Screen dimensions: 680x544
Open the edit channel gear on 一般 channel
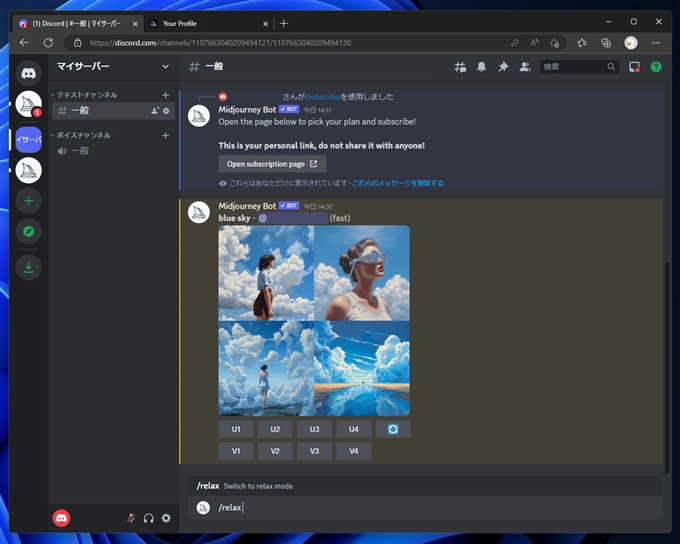[166, 111]
